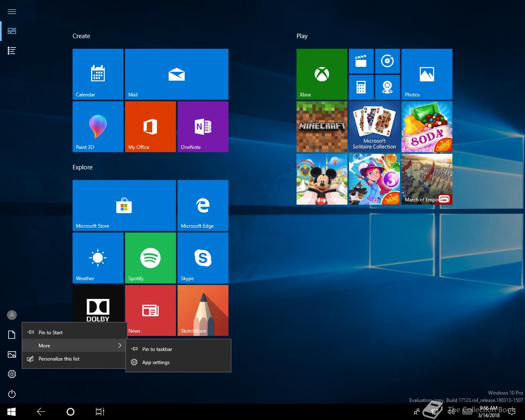Select the Play group header
The image size is (525, 420).
(302, 36)
